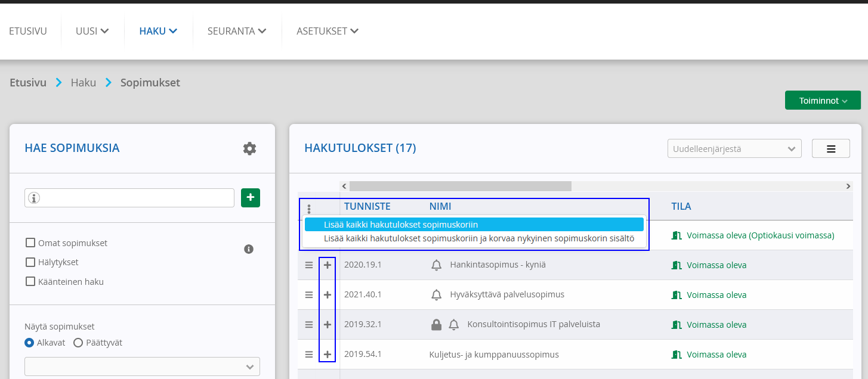Open row menu icon for 2021.40.1
The height and width of the screenshot is (379, 868).
[309, 295]
